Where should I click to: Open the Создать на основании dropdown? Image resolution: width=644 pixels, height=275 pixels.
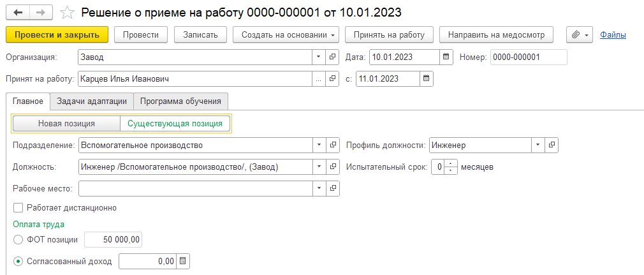pos(286,35)
